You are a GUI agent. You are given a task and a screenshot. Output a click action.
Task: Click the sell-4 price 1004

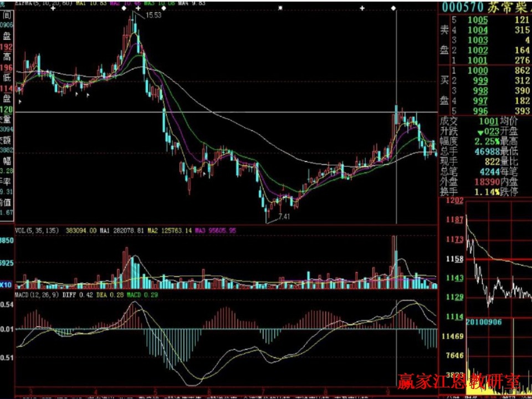tap(478, 30)
